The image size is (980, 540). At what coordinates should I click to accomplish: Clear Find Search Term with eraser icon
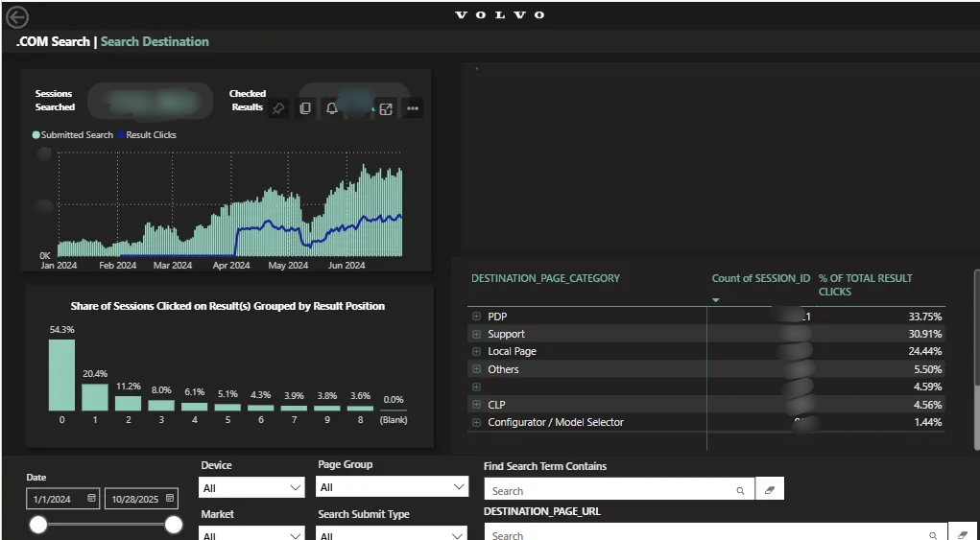(x=770, y=490)
